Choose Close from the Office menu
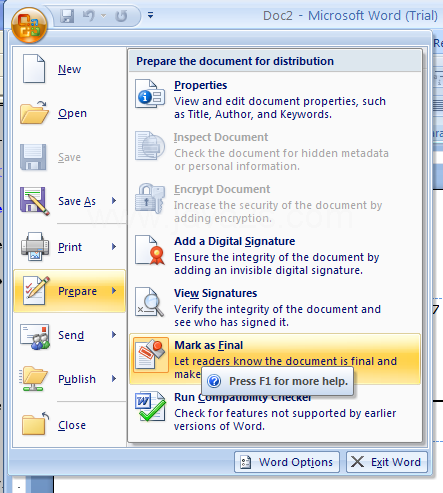Image resolution: width=443 pixels, height=493 pixels. pyautogui.click(x=69, y=425)
